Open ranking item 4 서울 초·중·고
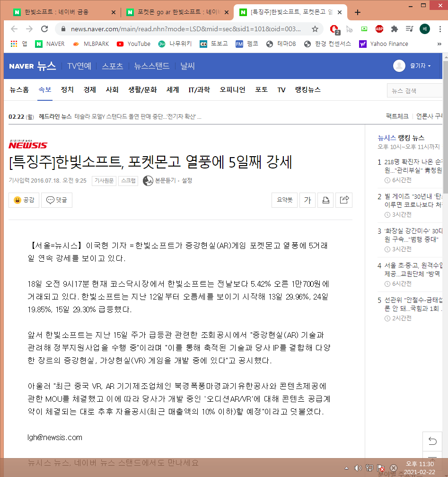The width and height of the screenshot is (448, 477). pos(413,270)
